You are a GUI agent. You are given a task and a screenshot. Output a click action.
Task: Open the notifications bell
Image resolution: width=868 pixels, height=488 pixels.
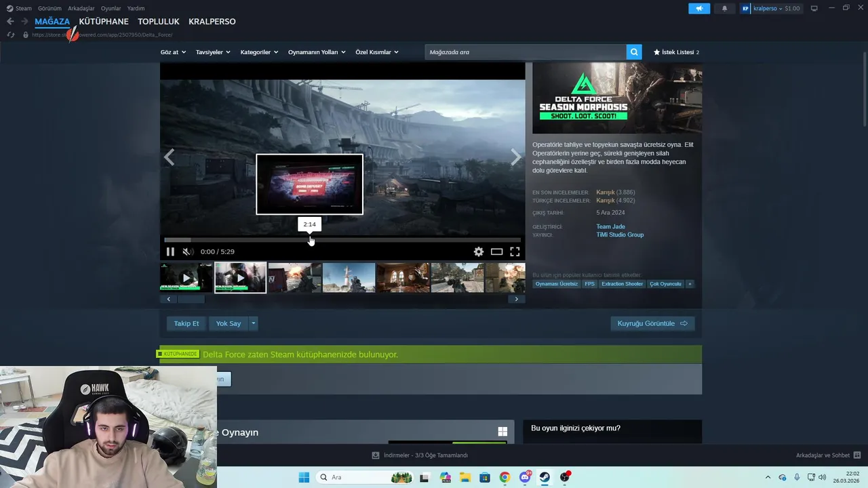[724, 8]
